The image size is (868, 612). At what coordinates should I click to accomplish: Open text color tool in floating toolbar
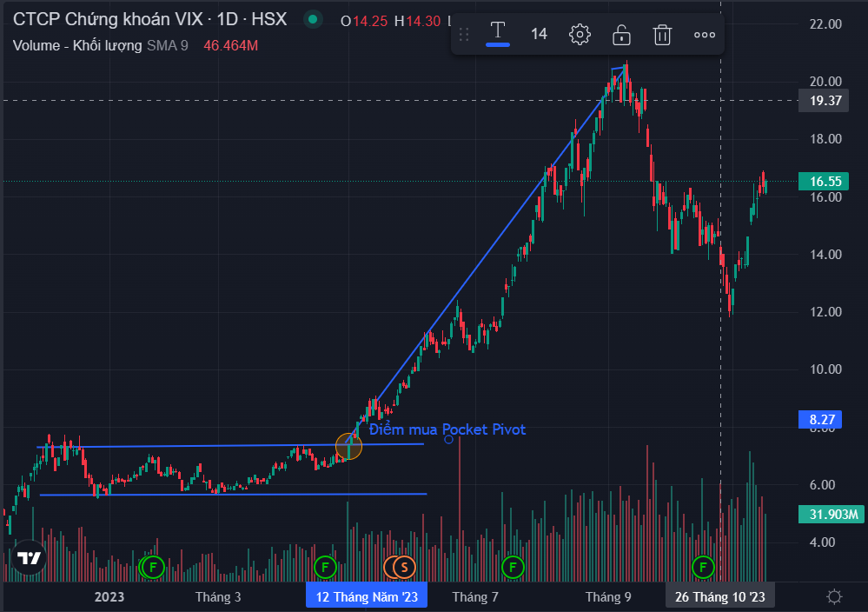(x=498, y=34)
